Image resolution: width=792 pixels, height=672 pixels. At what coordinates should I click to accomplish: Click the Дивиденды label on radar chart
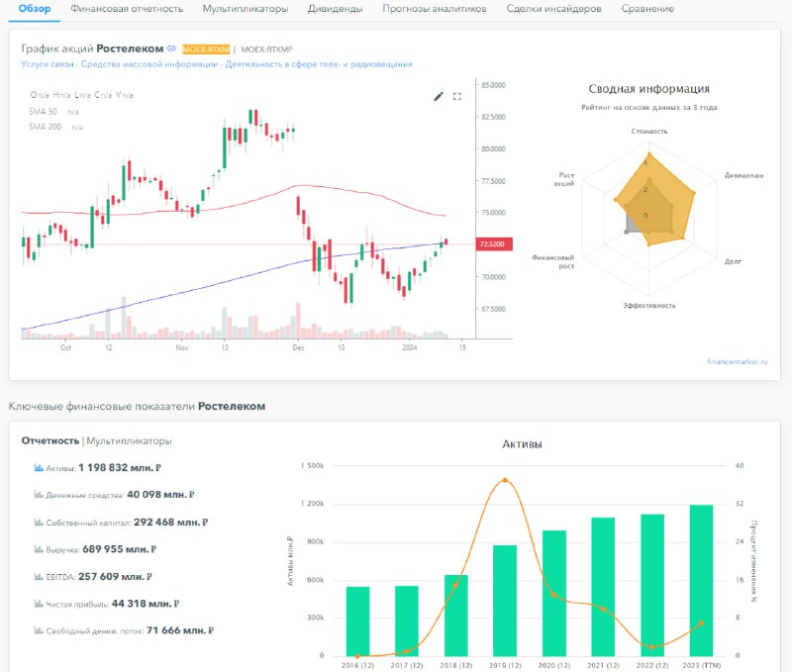(744, 175)
